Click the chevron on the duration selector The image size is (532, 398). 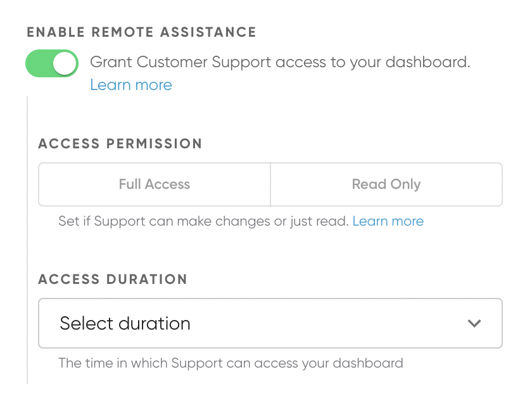coord(474,323)
